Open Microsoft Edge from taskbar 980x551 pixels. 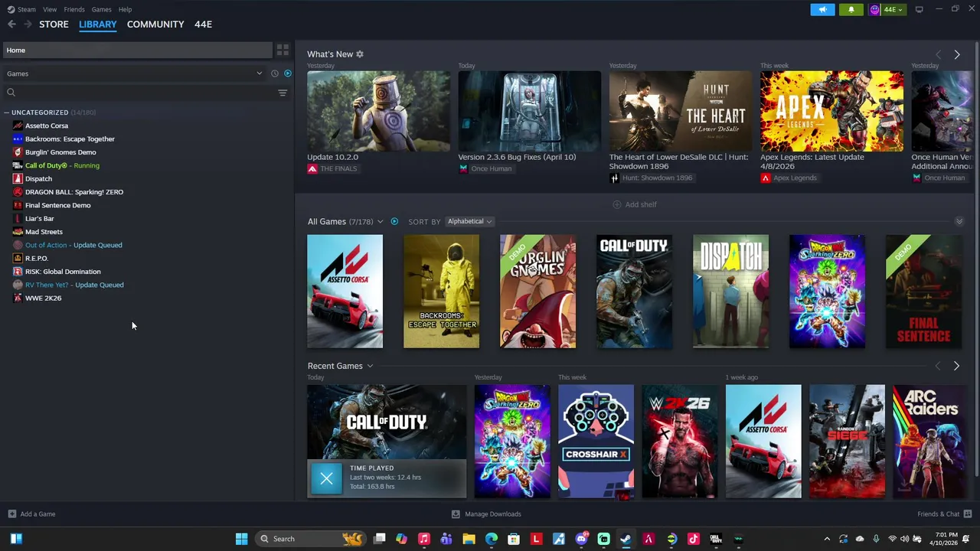pyautogui.click(x=492, y=539)
